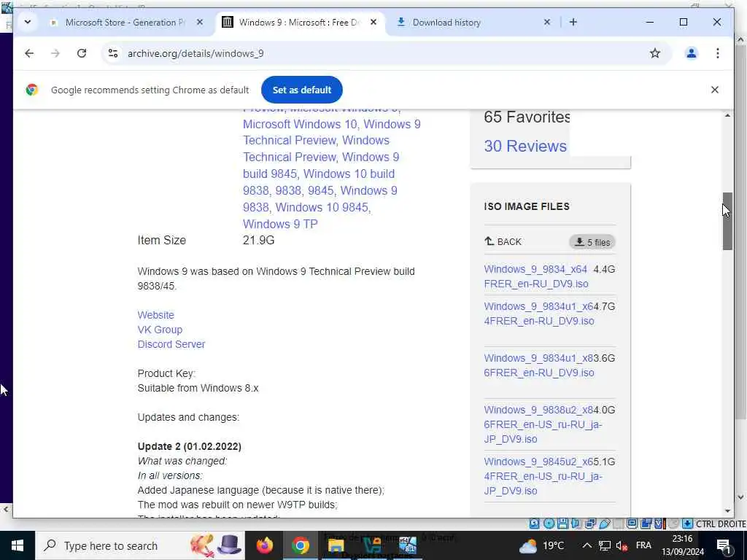
Task: Close the Download history tab
Action: (547, 23)
